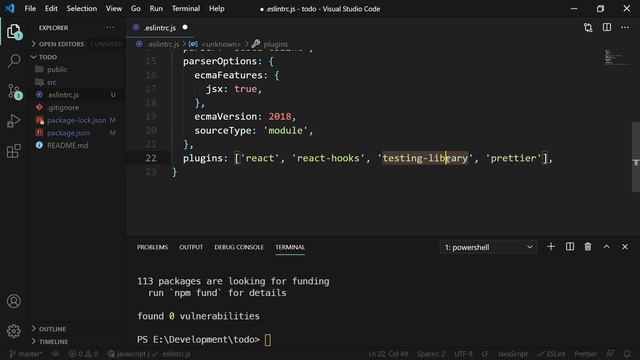This screenshot has width=640, height=360.
Task: Click the plugins breadcrumb segment
Action: [x=270, y=44]
